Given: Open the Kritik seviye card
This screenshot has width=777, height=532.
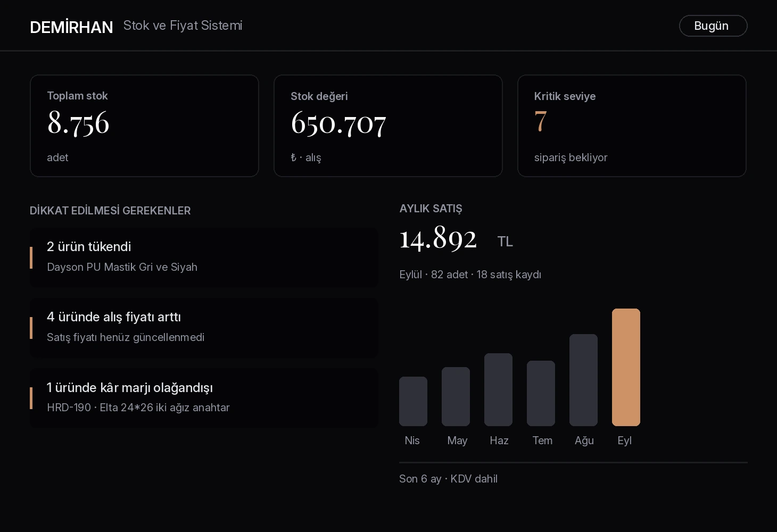Looking at the screenshot, I should coord(632,126).
